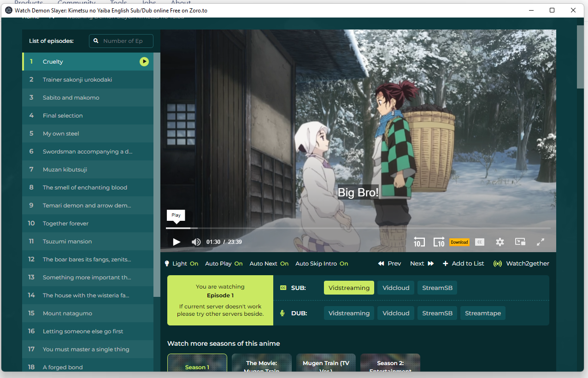This screenshot has width=588, height=378.
Task: Open episode 11 Tsuzumi mansion
Action: 88,242
